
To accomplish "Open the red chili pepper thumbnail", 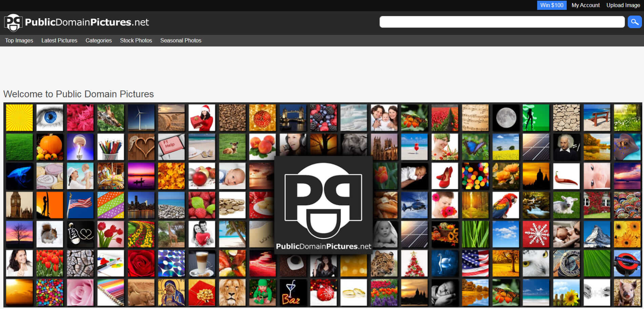I will (566, 176).
